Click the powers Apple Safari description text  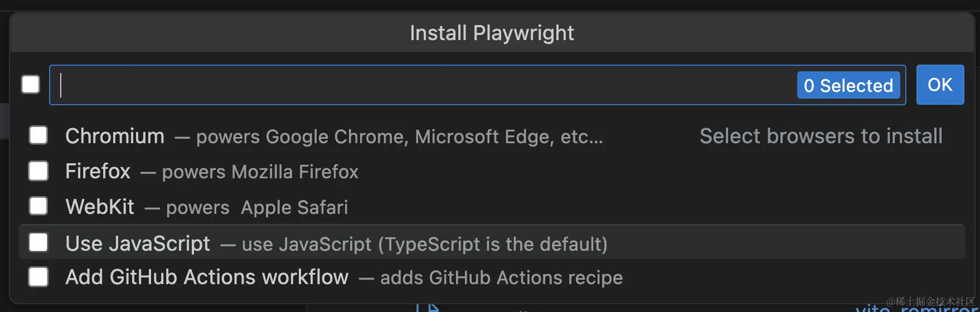pos(257,208)
